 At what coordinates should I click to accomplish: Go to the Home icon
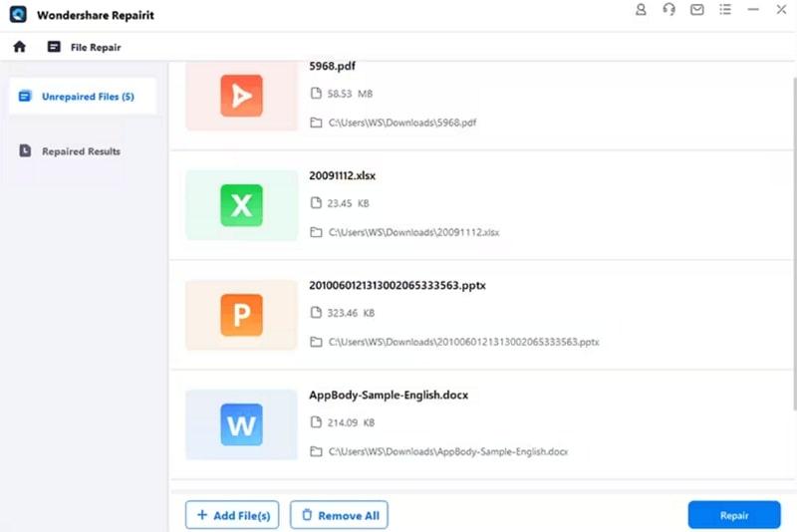19,47
